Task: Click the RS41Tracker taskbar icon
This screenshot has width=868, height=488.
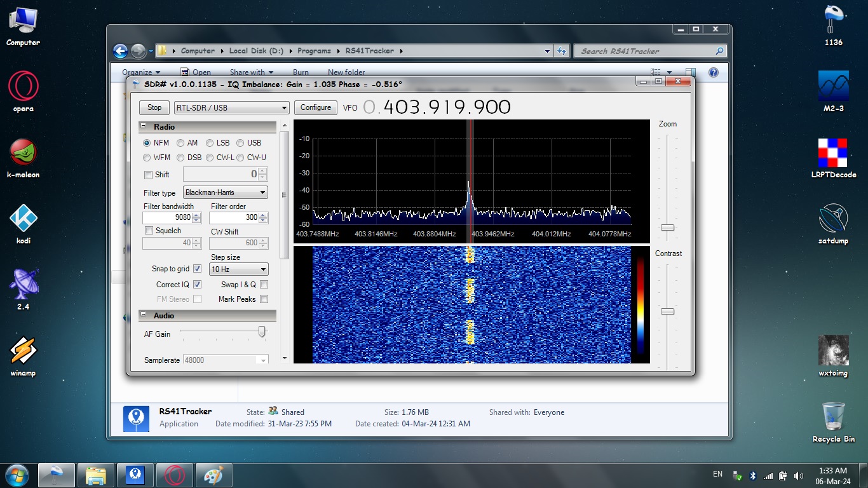Action: point(135,475)
